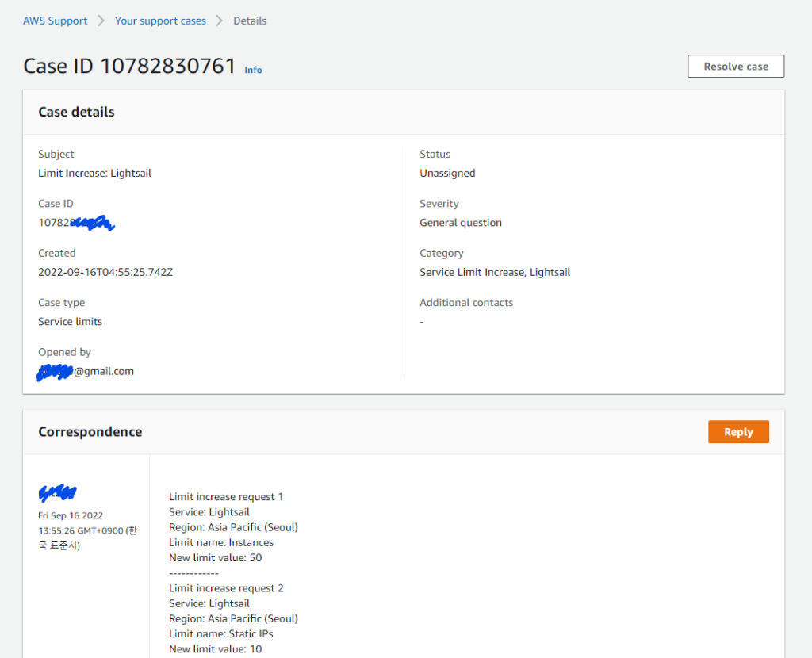Click the Severity field label

click(439, 204)
